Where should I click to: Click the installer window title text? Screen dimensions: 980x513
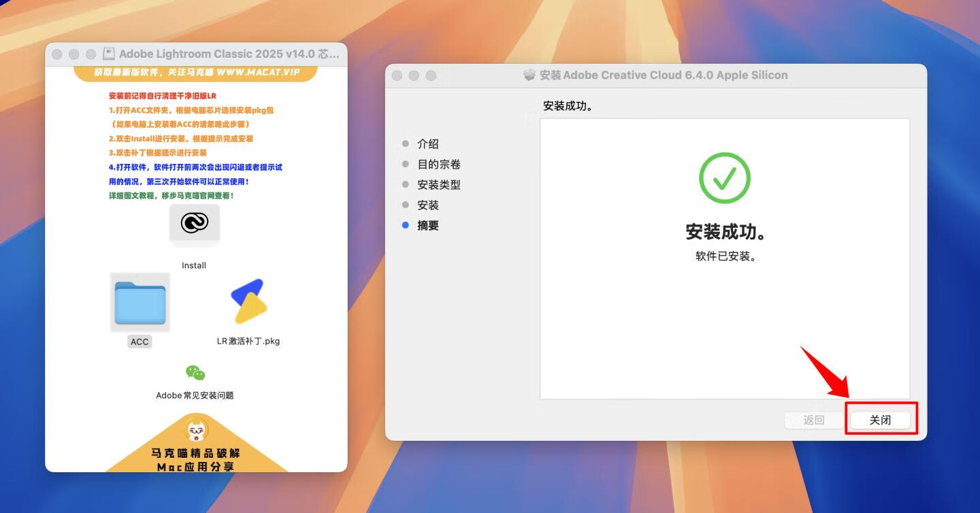tap(664, 76)
